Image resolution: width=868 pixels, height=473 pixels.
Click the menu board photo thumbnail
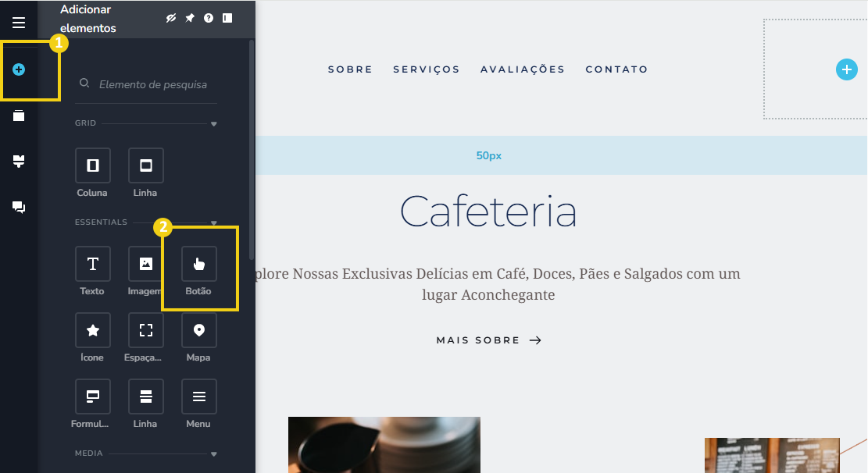(x=772, y=455)
